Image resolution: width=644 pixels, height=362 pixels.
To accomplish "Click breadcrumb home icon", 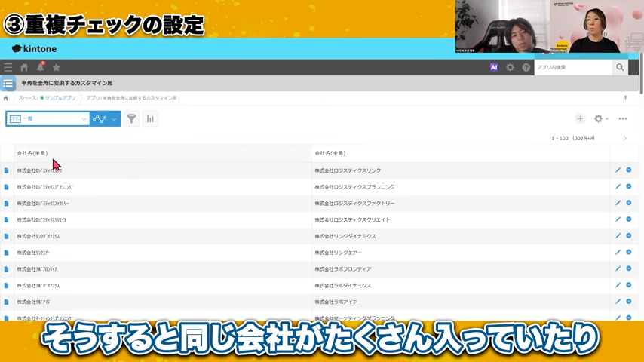I will pyautogui.click(x=6, y=98).
